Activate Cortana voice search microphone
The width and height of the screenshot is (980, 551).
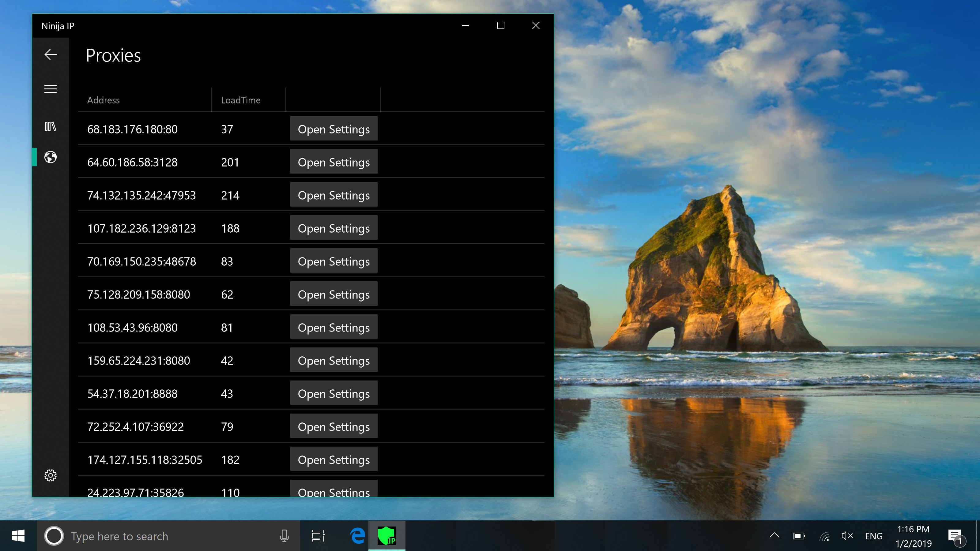285,535
